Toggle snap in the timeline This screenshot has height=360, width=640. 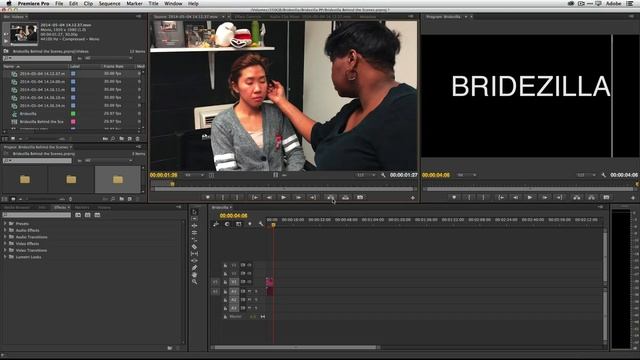(x=227, y=224)
